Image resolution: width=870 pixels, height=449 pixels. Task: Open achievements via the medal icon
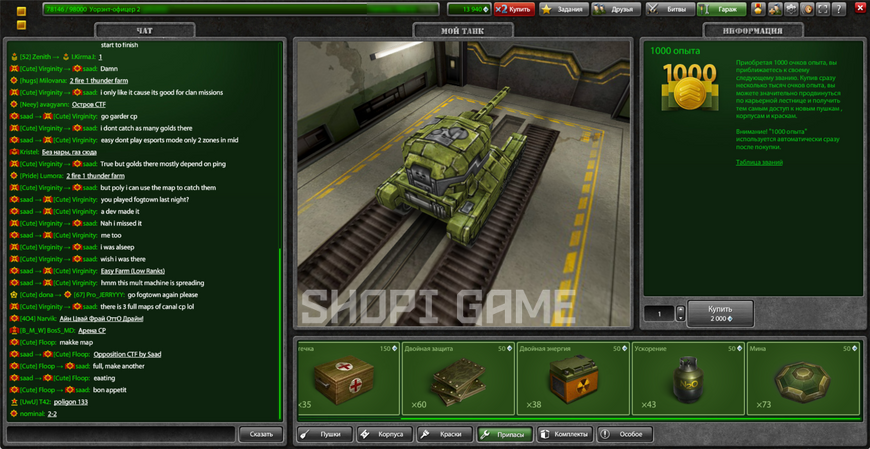[758, 9]
